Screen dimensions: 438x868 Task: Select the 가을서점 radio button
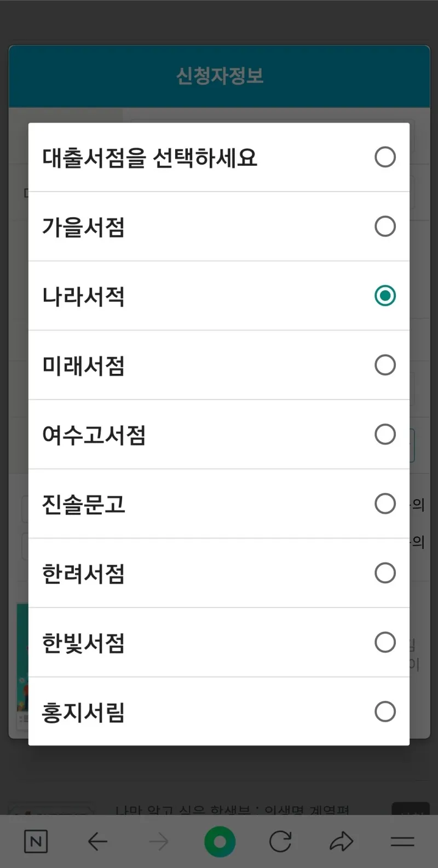point(385,226)
